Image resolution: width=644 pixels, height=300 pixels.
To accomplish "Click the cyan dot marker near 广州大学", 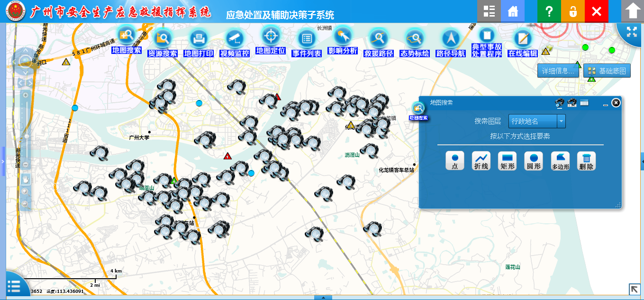I will click(200, 103).
